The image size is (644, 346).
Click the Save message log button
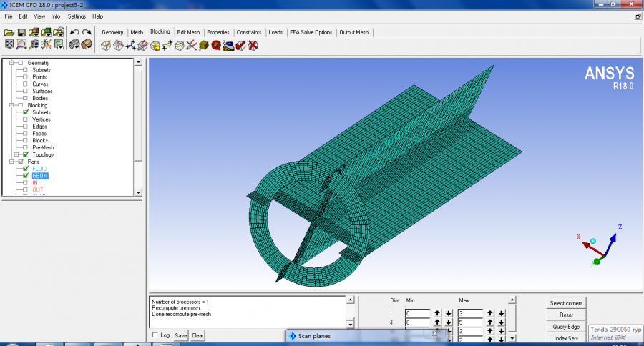coord(181,335)
